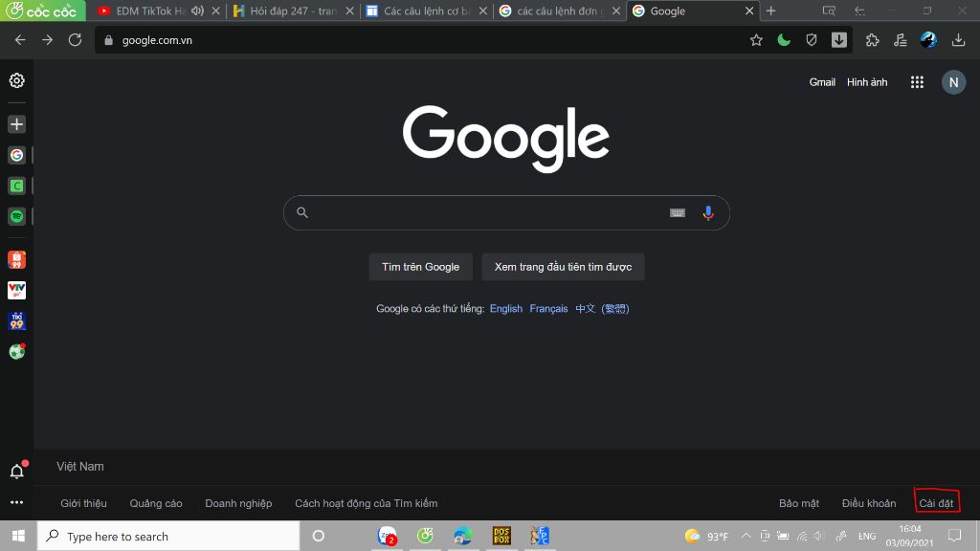Open the sidebar settings gear icon
980x551 pixels.
point(17,80)
